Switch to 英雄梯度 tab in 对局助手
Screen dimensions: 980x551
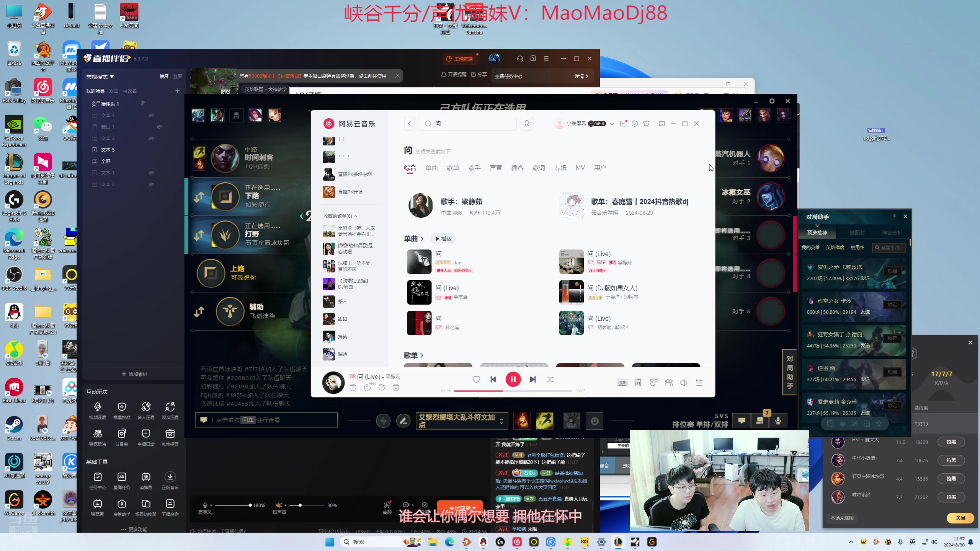click(x=835, y=248)
